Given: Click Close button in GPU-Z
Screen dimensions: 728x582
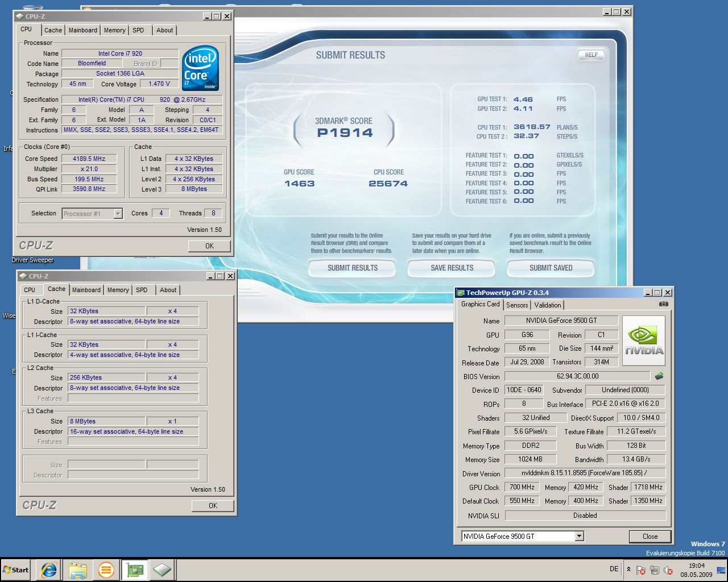Looking at the screenshot, I should coord(650,537).
